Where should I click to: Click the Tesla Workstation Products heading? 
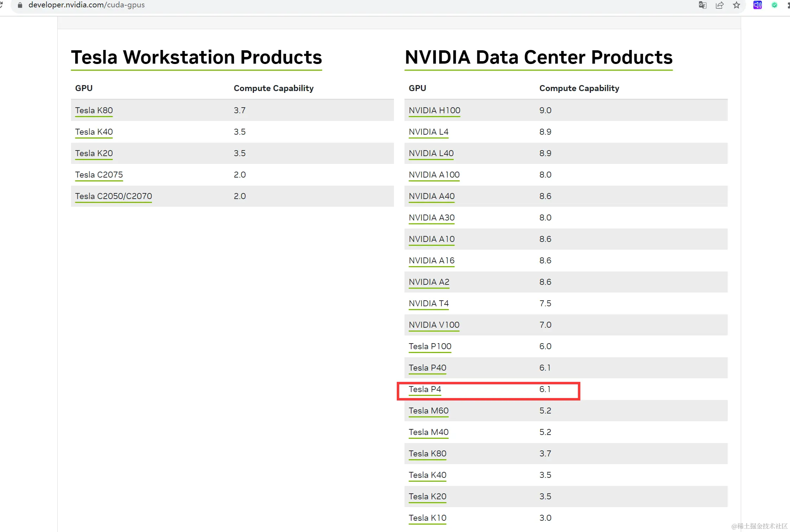click(196, 57)
